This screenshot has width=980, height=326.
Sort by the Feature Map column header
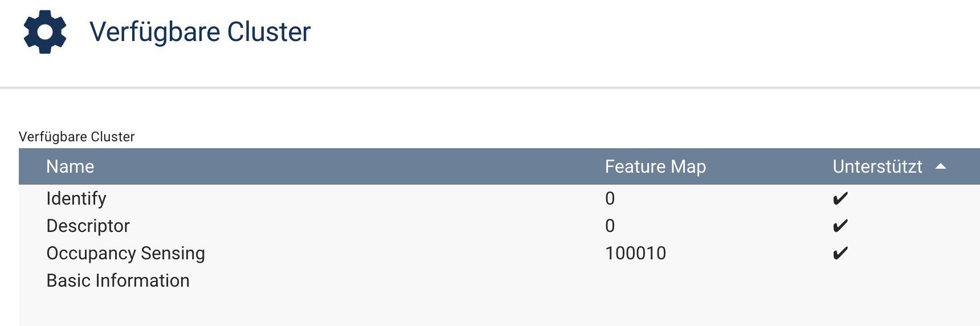coord(655,166)
